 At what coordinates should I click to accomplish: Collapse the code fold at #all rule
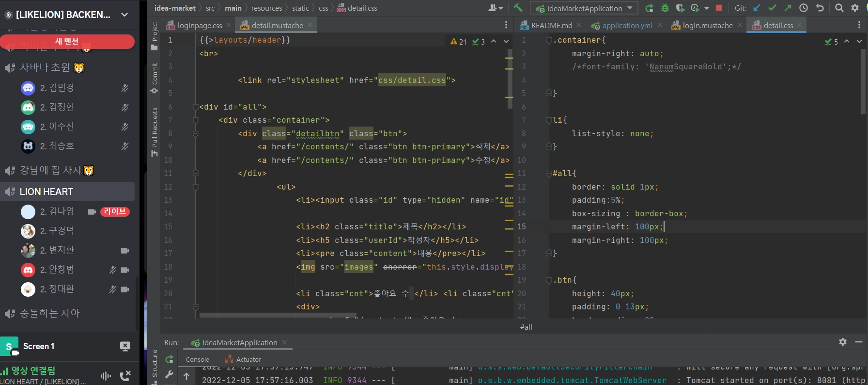tap(549, 173)
